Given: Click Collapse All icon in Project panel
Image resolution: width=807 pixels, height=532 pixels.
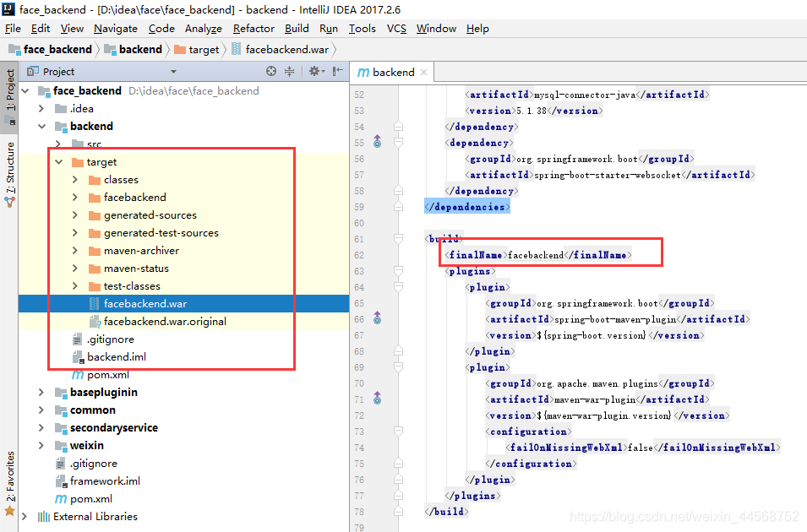Looking at the screenshot, I should pos(290,72).
